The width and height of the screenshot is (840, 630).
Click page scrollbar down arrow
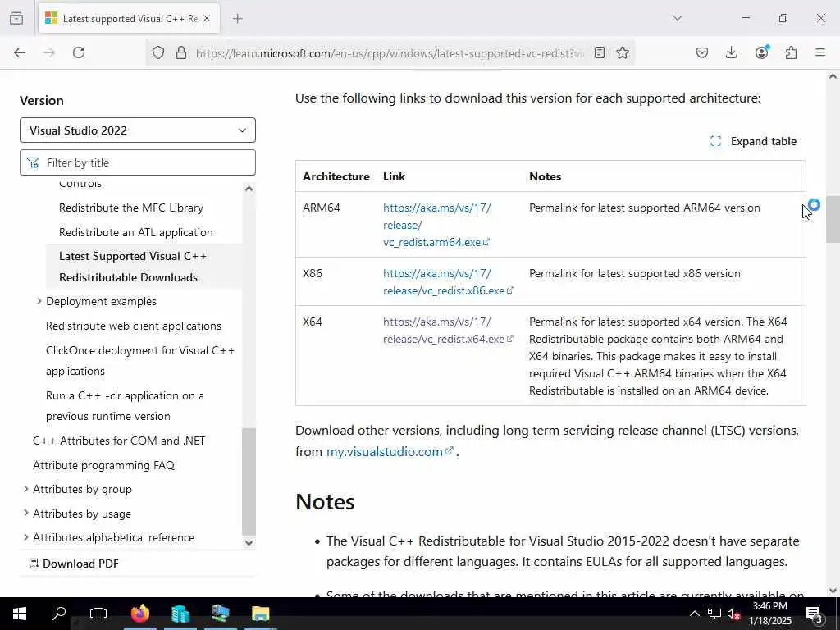pyautogui.click(x=833, y=591)
